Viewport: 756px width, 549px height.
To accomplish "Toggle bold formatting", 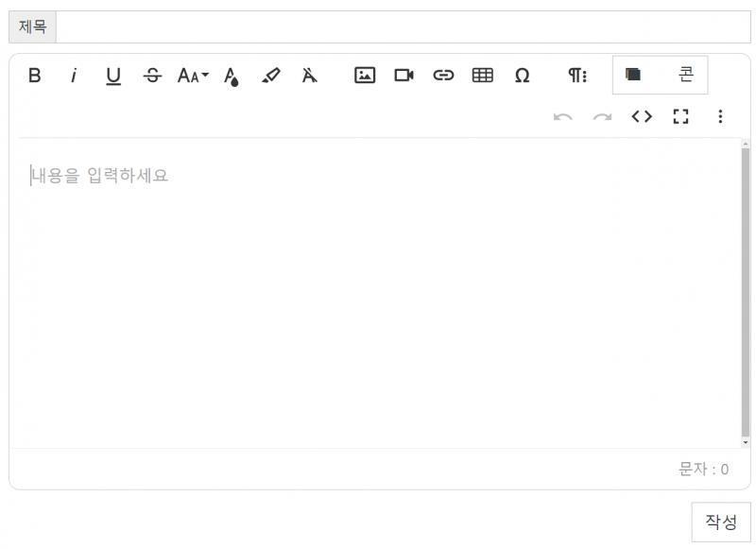I will [x=34, y=76].
